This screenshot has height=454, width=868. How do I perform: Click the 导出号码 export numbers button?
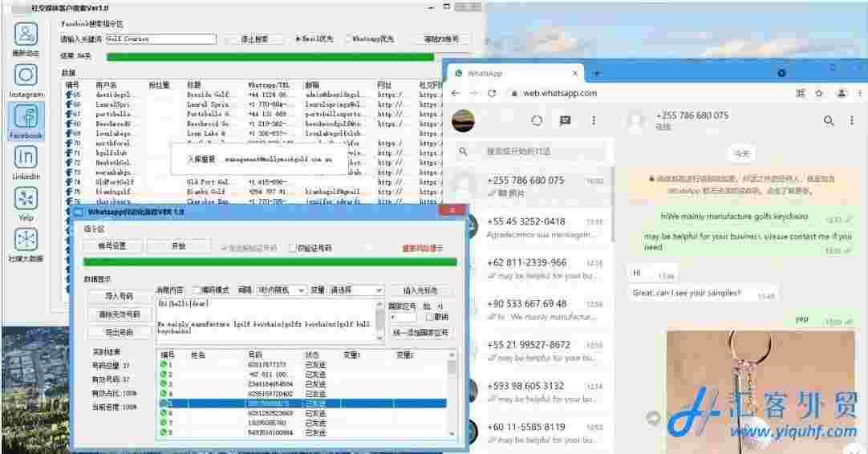119,332
